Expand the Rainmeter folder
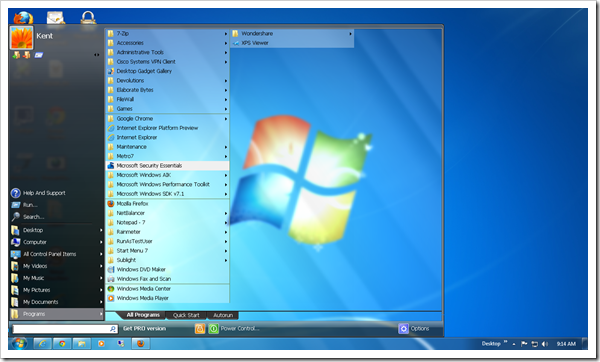The width and height of the screenshot is (600, 362). [x=167, y=232]
